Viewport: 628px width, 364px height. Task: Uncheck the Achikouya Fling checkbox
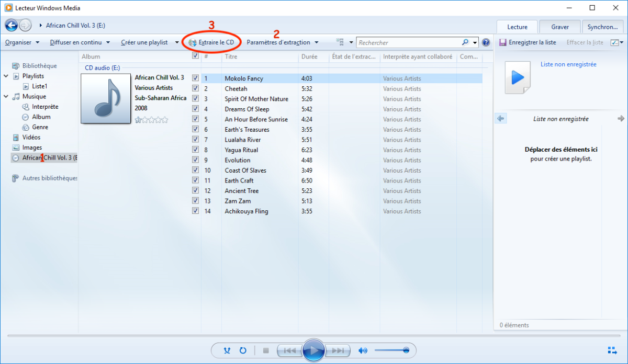(x=195, y=211)
